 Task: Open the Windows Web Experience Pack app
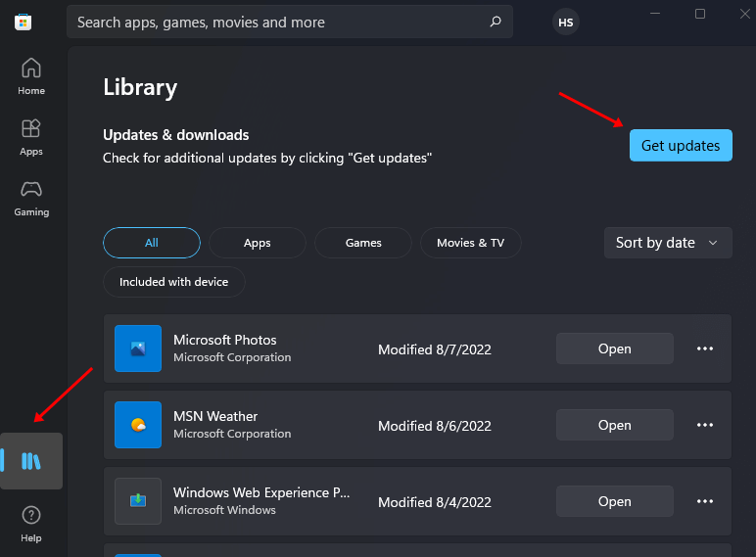coord(614,501)
